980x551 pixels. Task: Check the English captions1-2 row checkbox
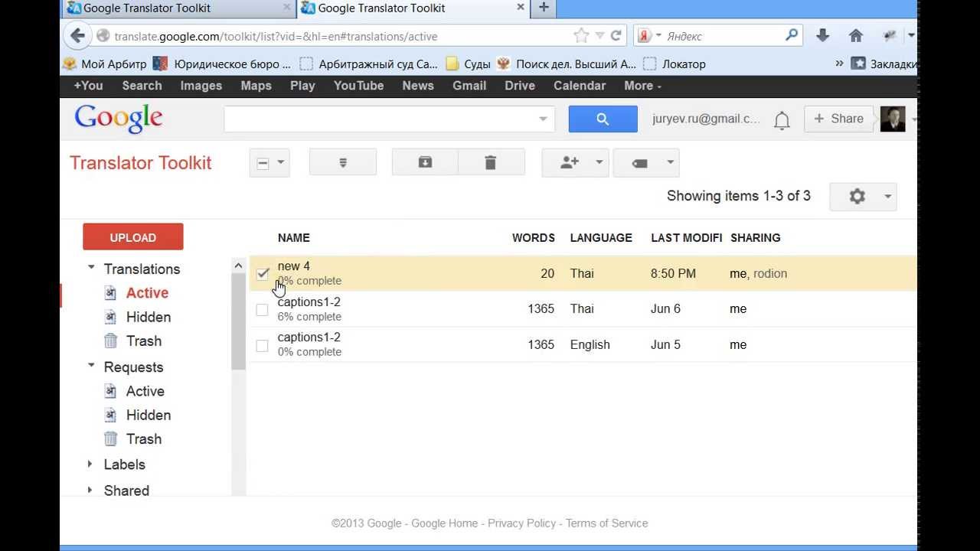point(262,345)
